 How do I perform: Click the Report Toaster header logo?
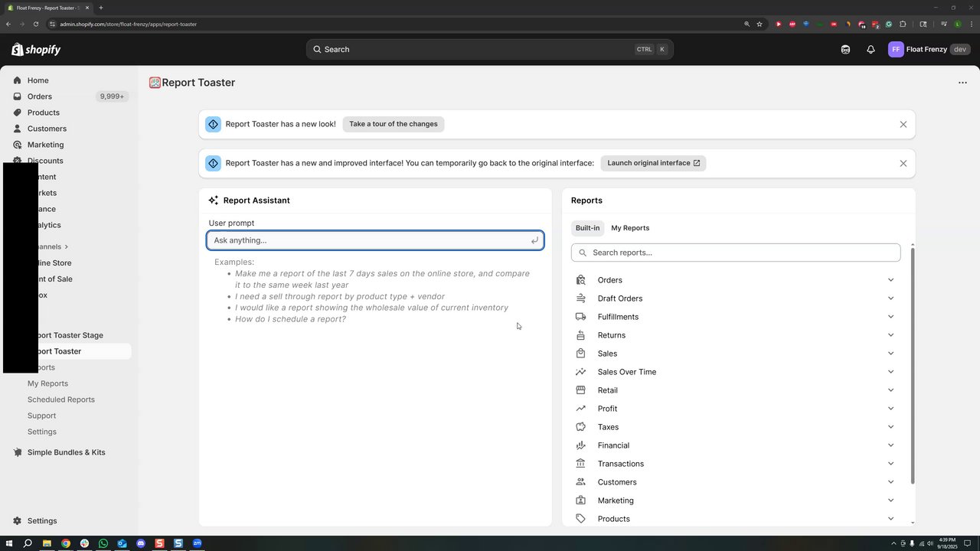pyautogui.click(x=155, y=83)
